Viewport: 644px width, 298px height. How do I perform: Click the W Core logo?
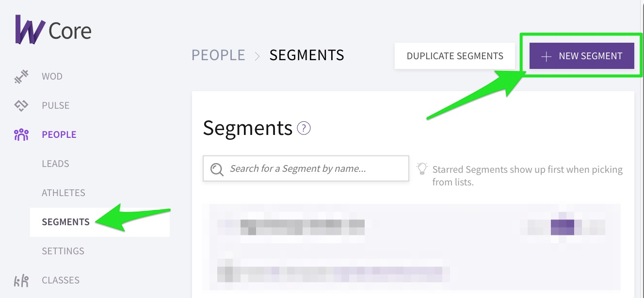tap(53, 30)
